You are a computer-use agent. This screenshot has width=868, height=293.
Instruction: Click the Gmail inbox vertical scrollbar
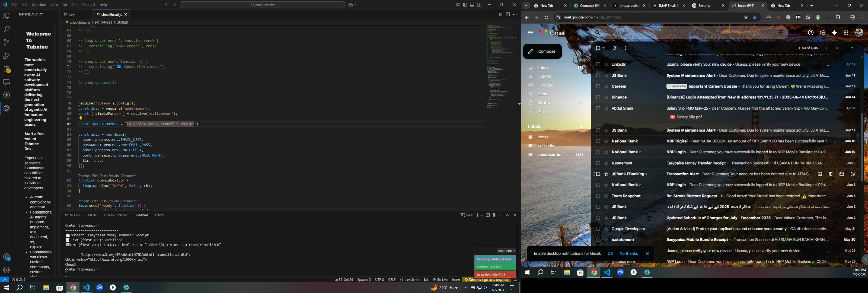(863, 147)
